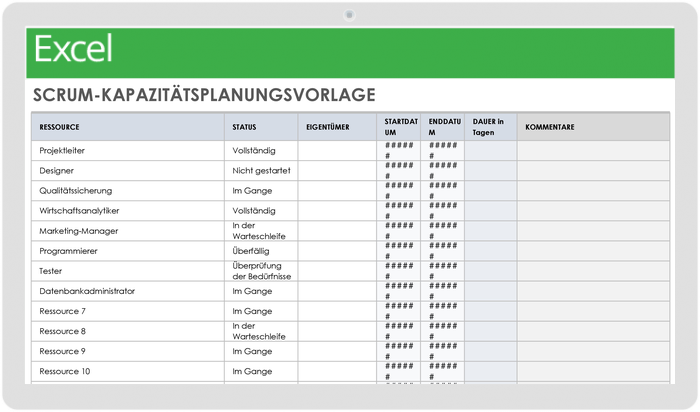Select the Wirtschaftsanalytiker cell
The height and width of the screenshot is (412, 700).
coord(128,211)
